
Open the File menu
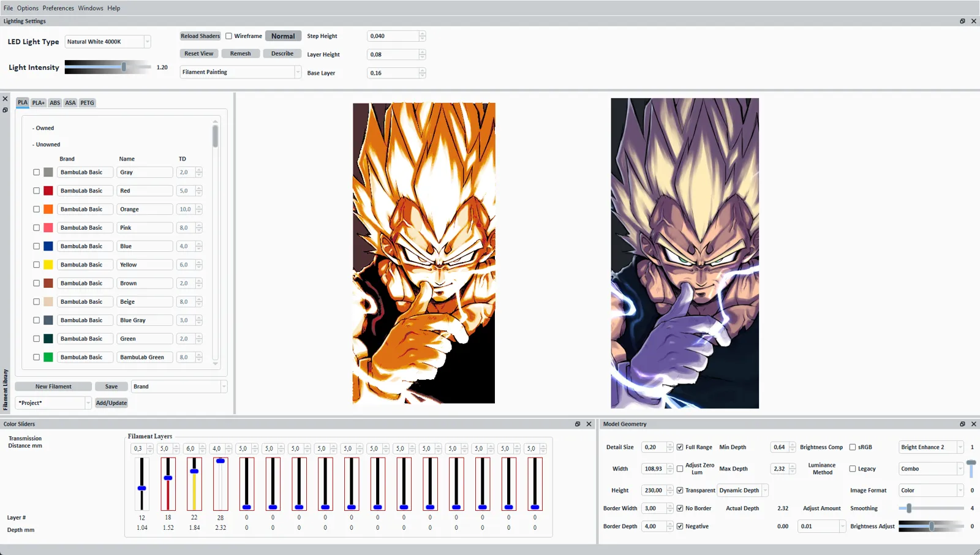point(8,8)
